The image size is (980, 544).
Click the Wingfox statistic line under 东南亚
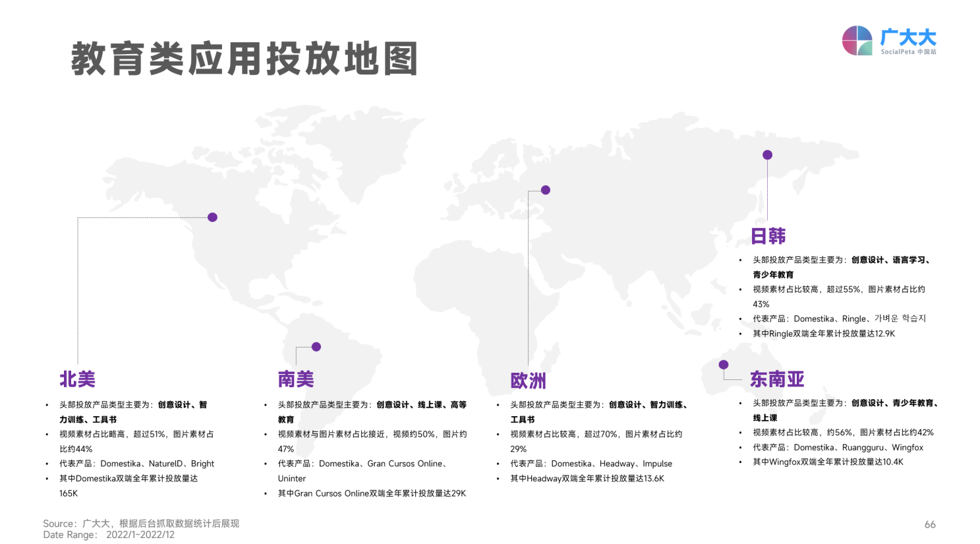tap(829, 462)
